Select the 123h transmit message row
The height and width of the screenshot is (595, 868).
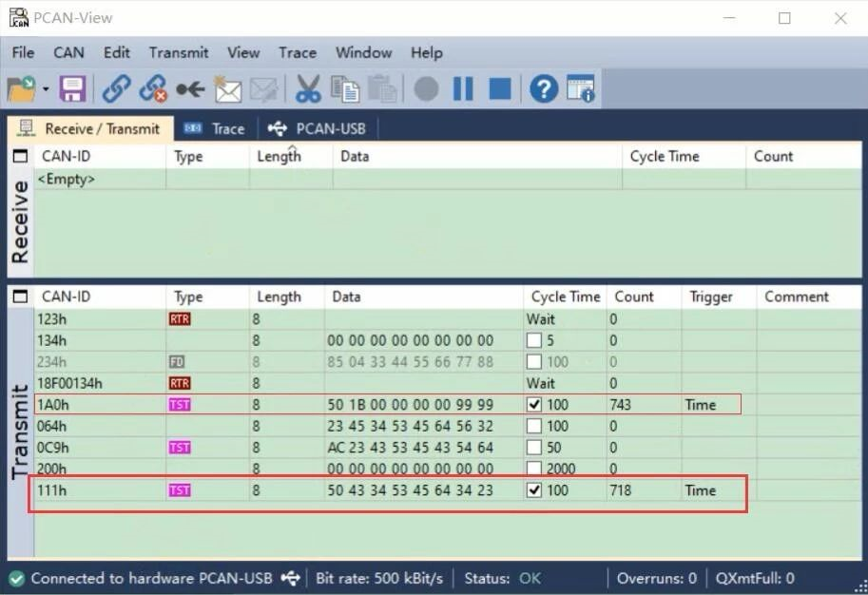pos(447,319)
